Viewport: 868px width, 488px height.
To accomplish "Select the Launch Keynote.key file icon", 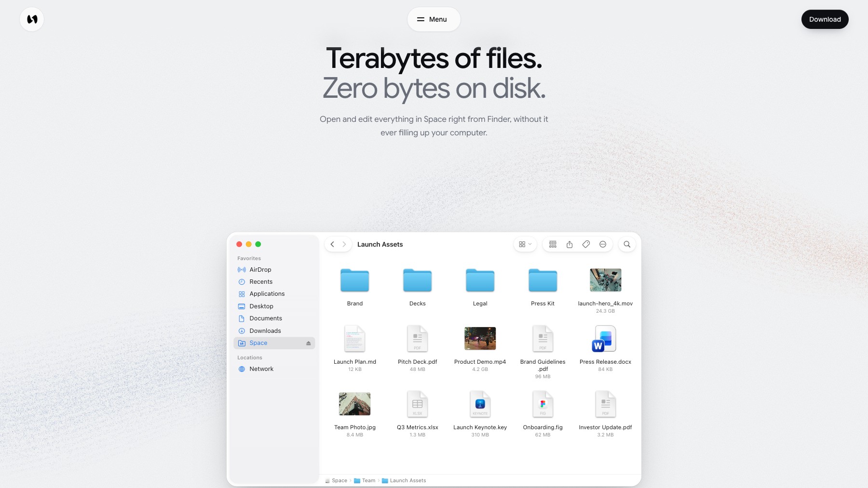I will tap(480, 404).
